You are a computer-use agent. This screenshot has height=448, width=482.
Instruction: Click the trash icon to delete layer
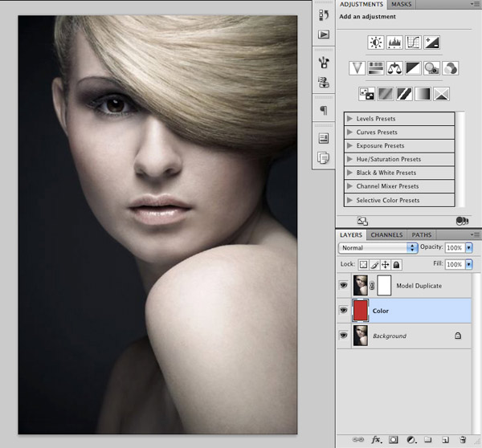pos(463,439)
